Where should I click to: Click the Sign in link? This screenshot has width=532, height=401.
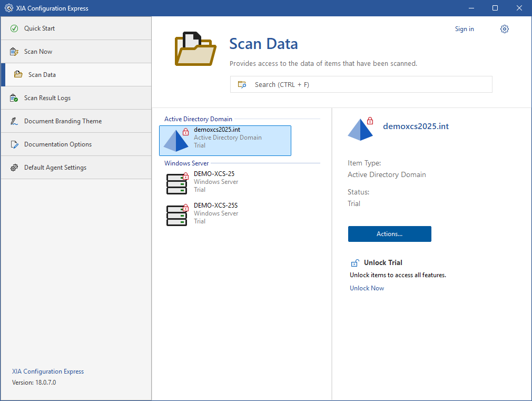click(x=464, y=29)
